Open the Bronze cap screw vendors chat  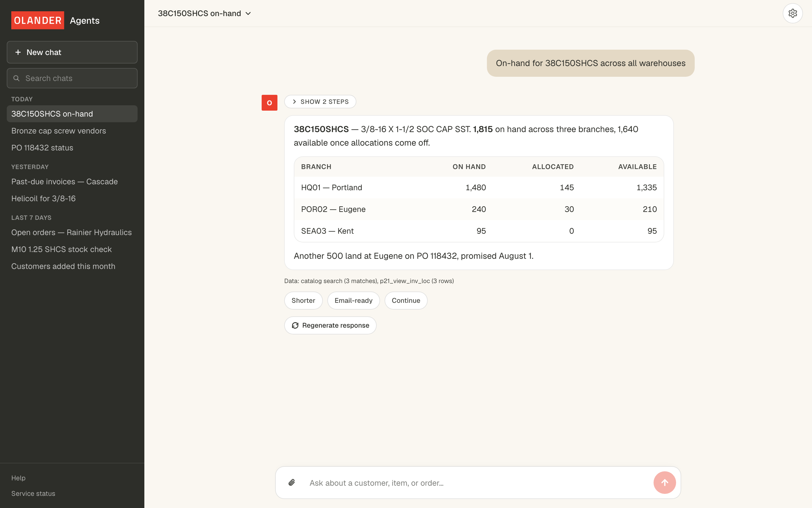[x=72, y=131]
